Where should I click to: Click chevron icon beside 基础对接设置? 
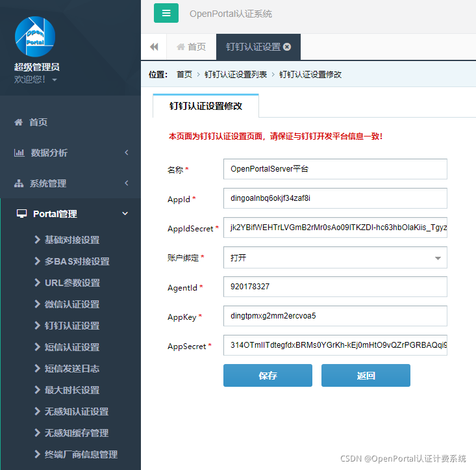click(x=37, y=240)
